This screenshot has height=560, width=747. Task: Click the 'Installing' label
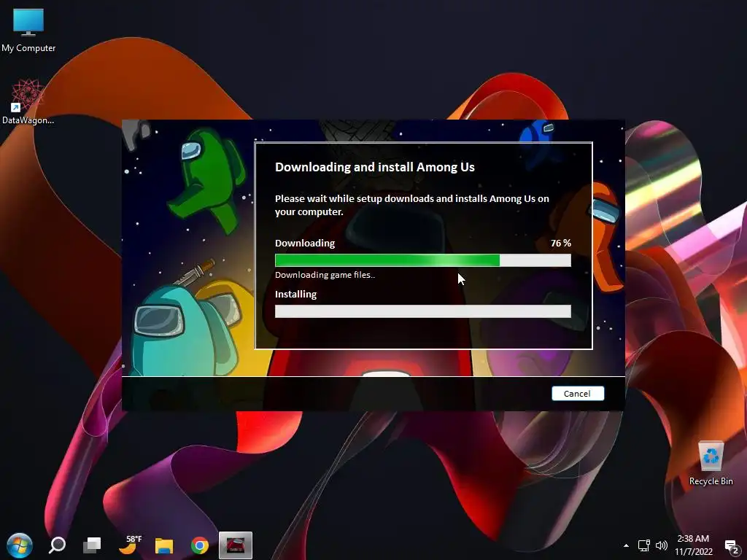[296, 295]
